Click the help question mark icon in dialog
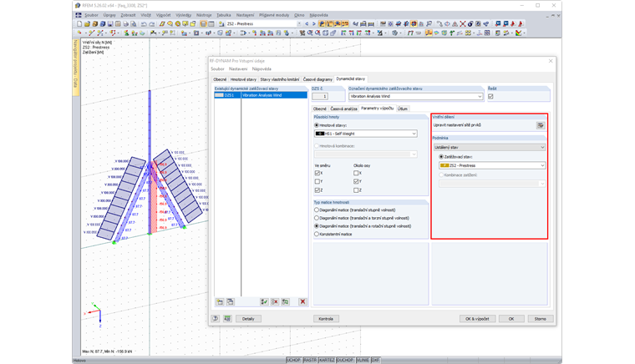 pos(216,319)
